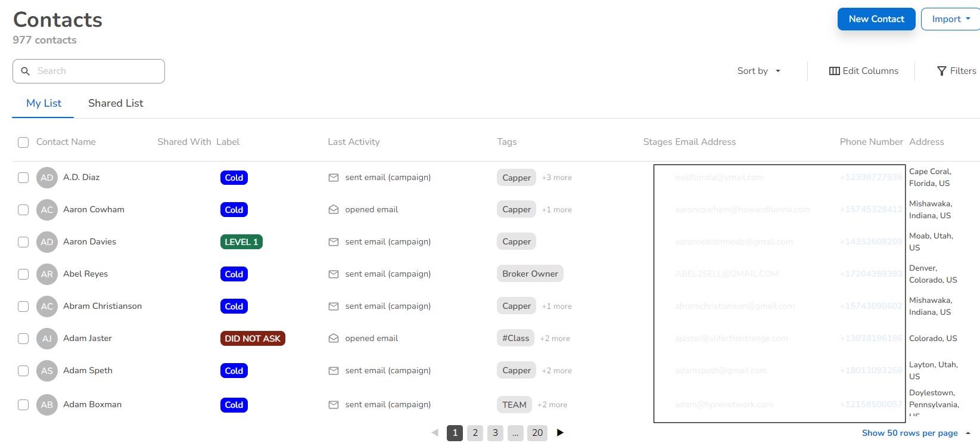Expand +1 more tags for Aaron Cowham
Screen dimensions: 980x443
click(556, 210)
